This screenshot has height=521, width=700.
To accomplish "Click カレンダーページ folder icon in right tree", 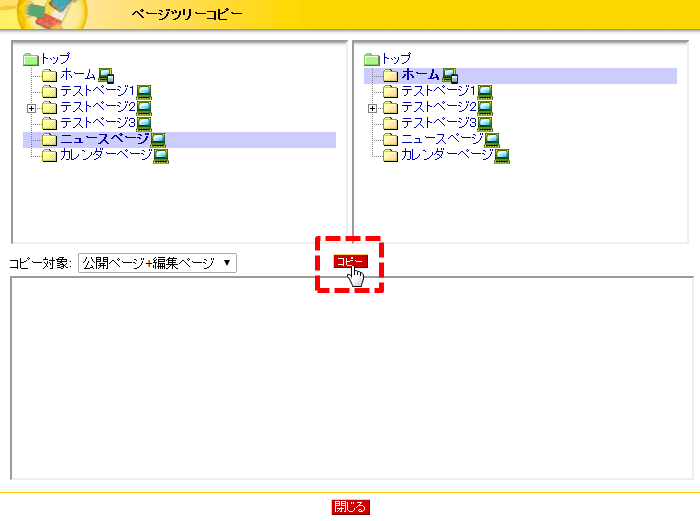I will (390, 155).
